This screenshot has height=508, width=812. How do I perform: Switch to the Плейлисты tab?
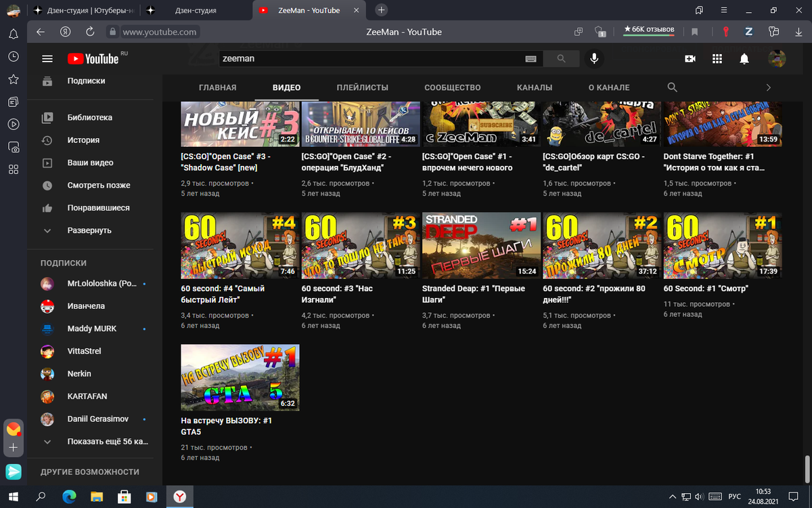[x=363, y=87]
